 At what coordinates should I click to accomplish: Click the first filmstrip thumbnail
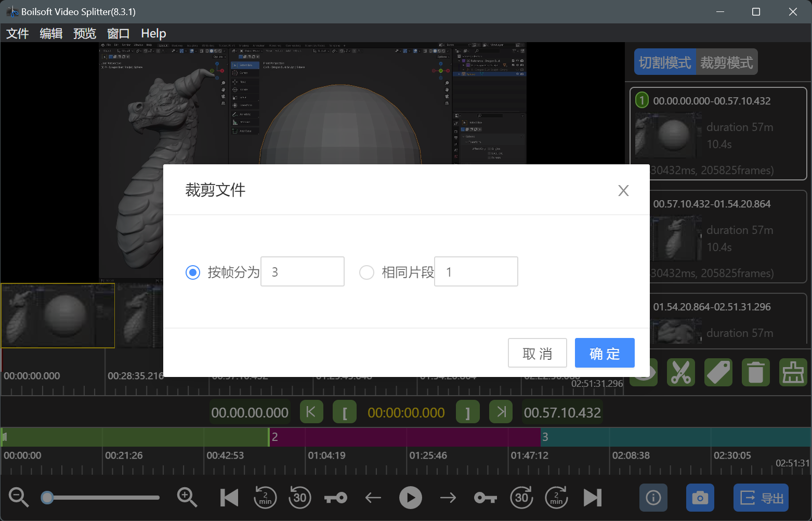pos(58,316)
